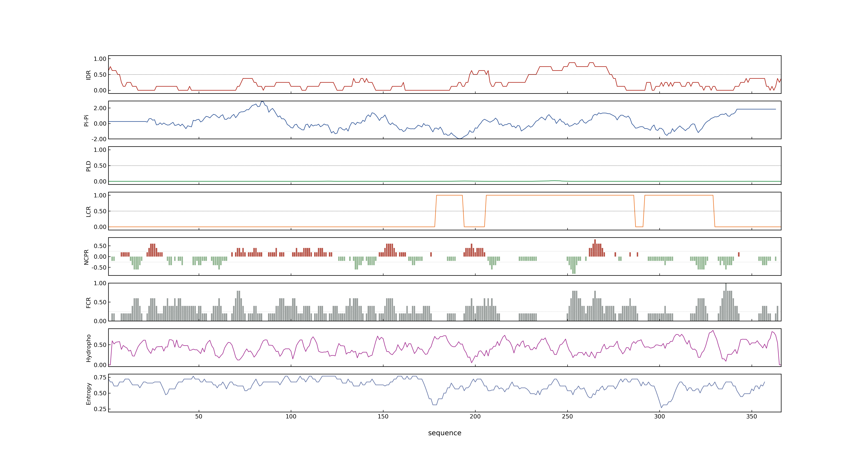Click the IDR y-axis label
The width and height of the screenshot is (868, 463).
pos(89,75)
